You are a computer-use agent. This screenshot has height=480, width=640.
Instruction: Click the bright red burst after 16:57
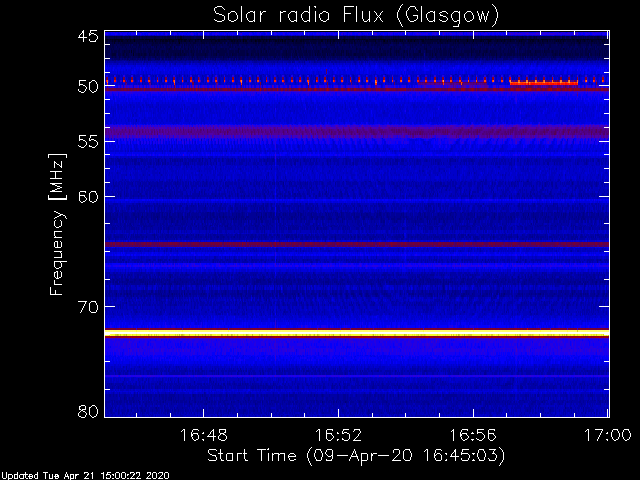click(x=544, y=83)
